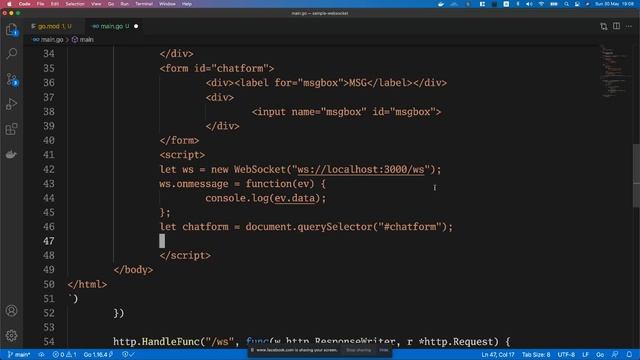
Task: Click <form id="chatform"> on line 35
Action: tap(217, 68)
